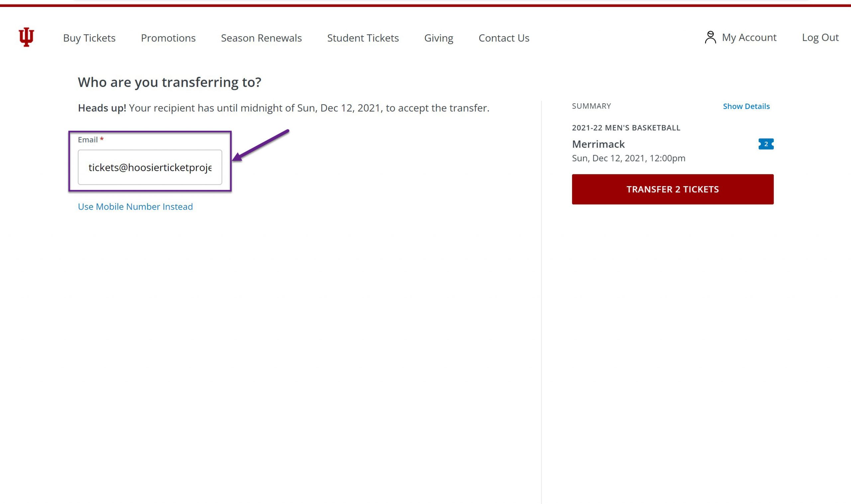Switch to Use Mobile Number Instead
This screenshot has height=504, width=851.
[x=135, y=207]
